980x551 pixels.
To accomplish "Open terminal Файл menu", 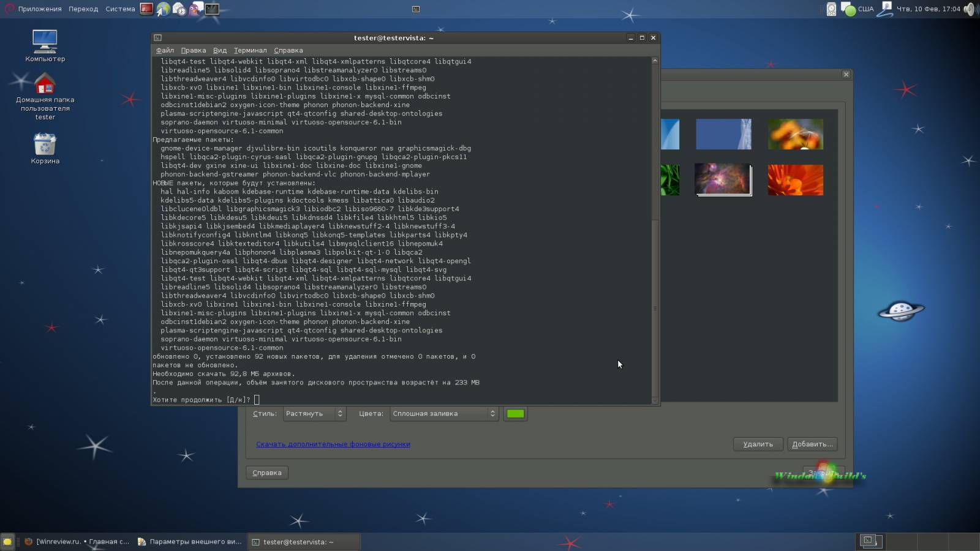I will click(x=165, y=50).
